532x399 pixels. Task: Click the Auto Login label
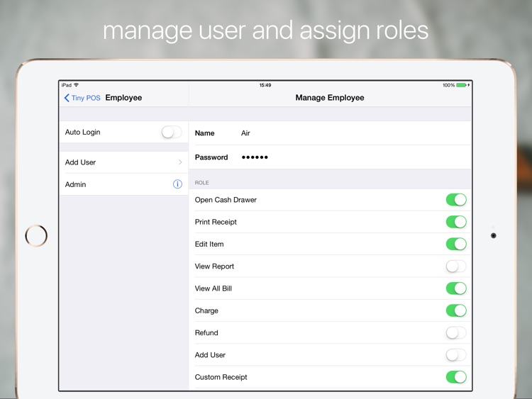(82, 133)
